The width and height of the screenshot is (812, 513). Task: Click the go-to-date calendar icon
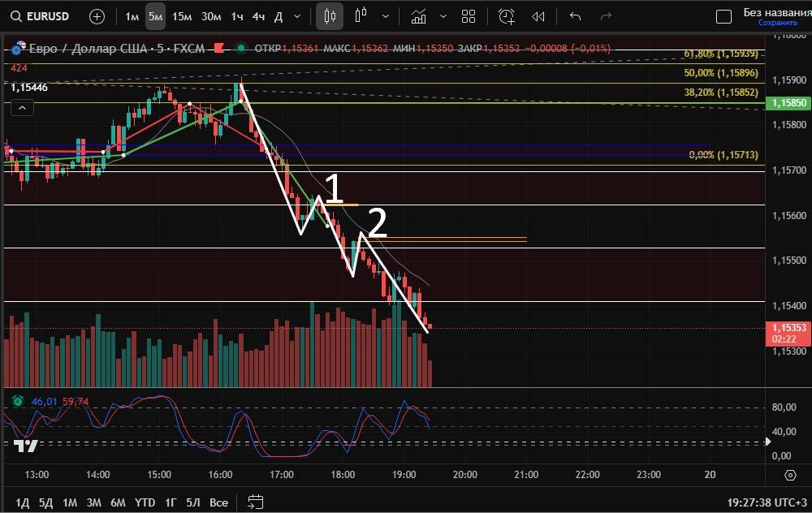256,502
